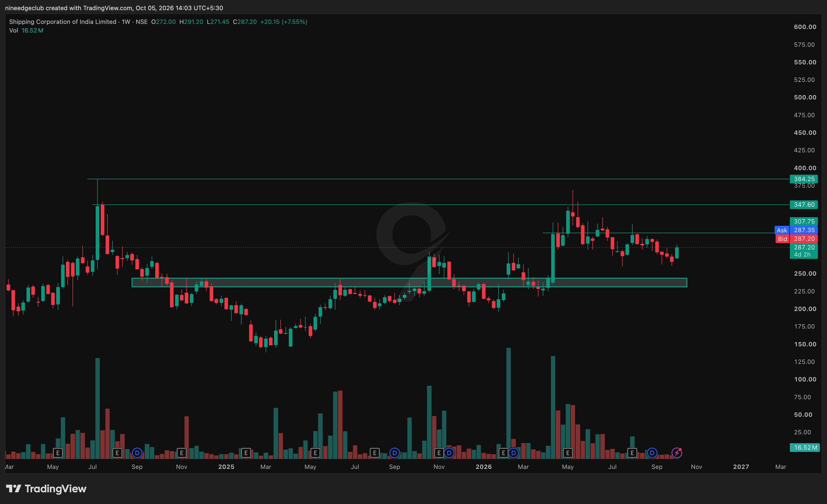Click dividend D marker right of Nov 2025 earnings
Screen dimensions: 827x504
pos(449,453)
